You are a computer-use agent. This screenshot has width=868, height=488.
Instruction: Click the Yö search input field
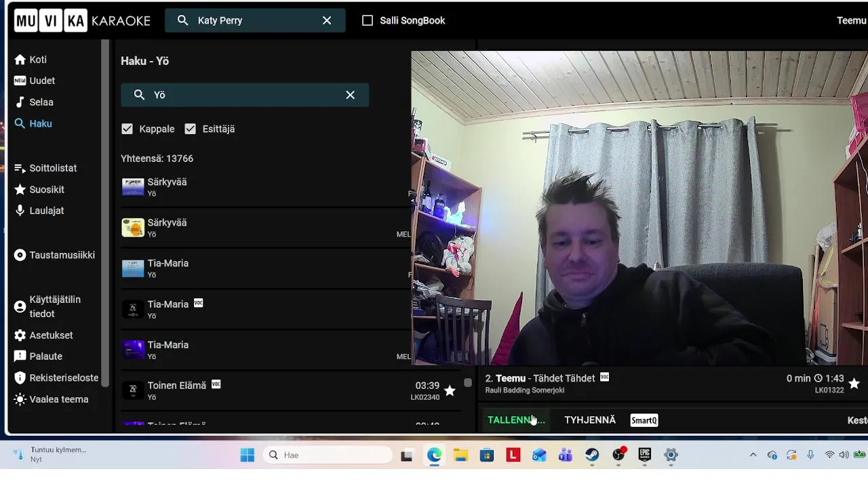click(x=245, y=95)
